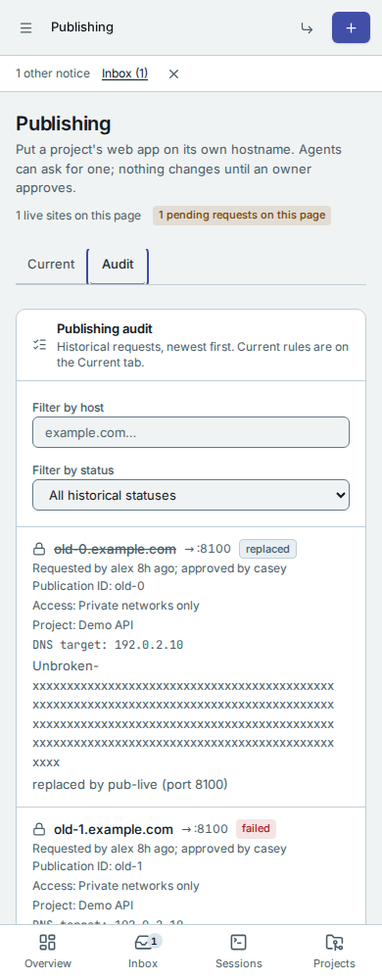Click the pending requests badge

click(242, 216)
